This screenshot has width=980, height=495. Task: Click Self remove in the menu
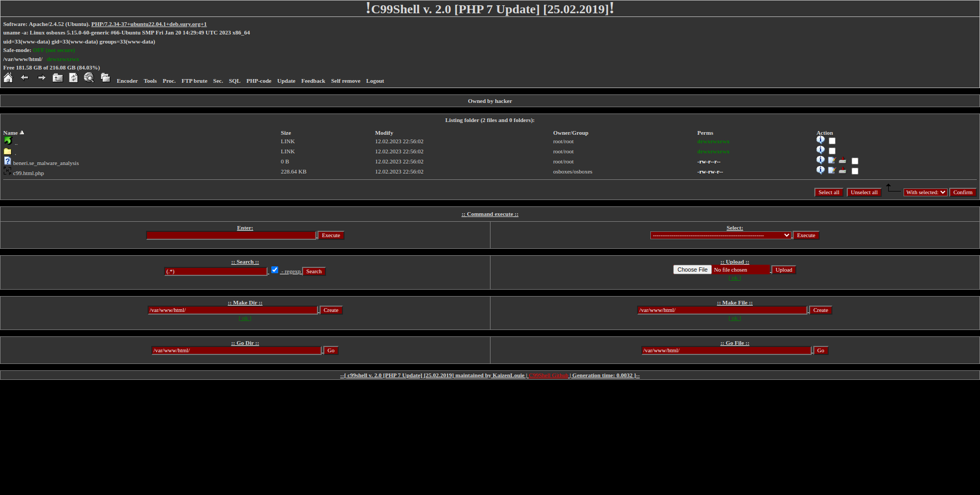pyautogui.click(x=346, y=81)
